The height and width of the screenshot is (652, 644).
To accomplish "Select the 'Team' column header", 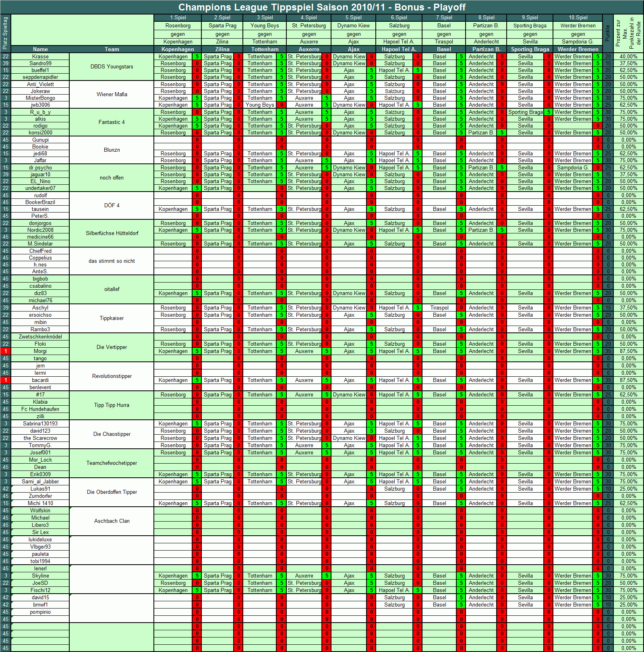I will (112, 49).
